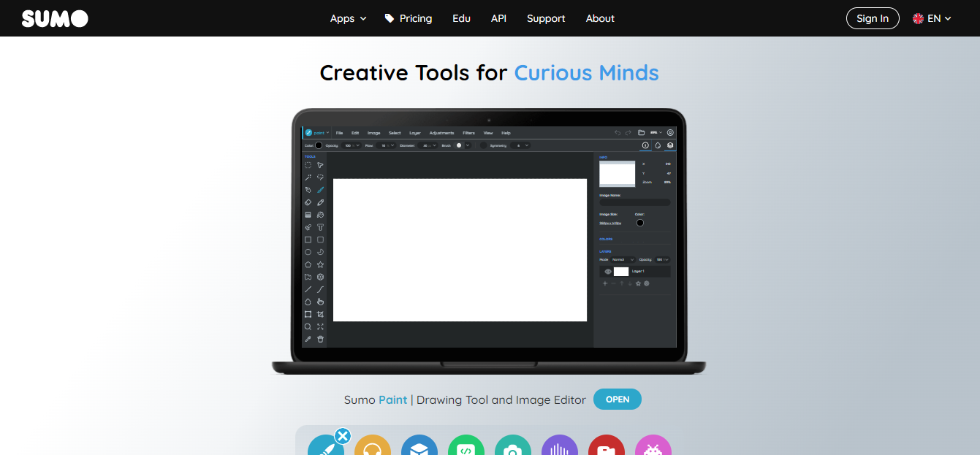Viewport: 980px width, 455px height.
Task: Click Layer 1 thumbnail in preview
Action: click(620, 272)
